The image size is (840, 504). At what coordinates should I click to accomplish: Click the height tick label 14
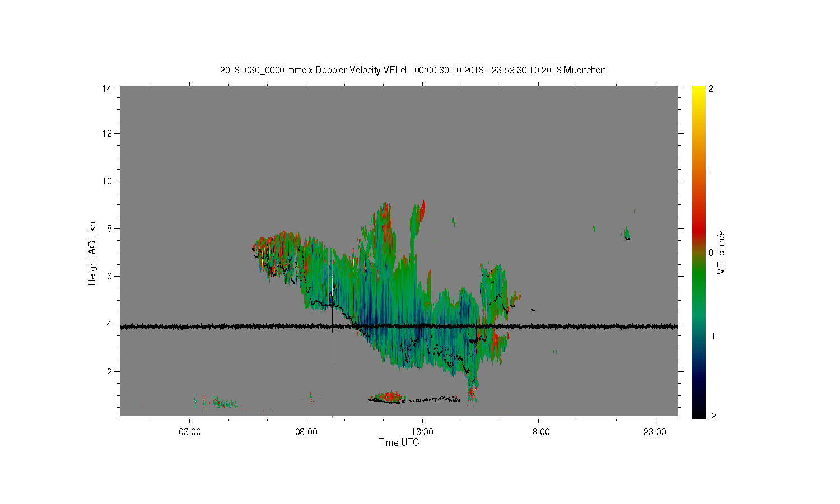point(106,88)
